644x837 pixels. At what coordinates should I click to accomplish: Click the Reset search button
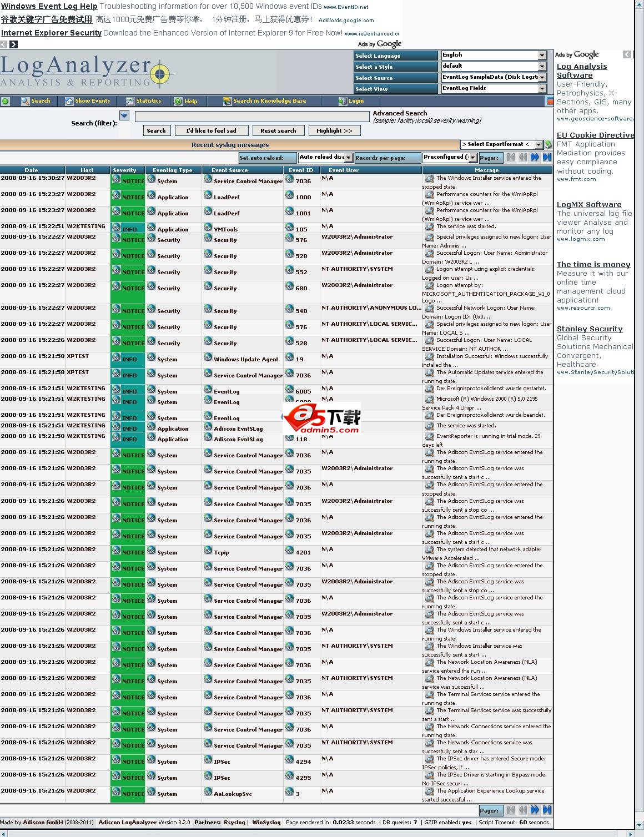tap(278, 130)
